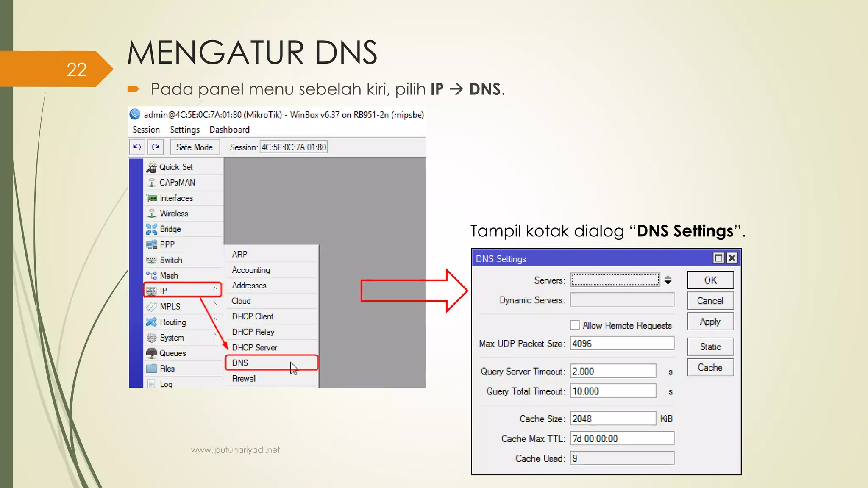Click Apply in DNS Settings

pos(710,322)
